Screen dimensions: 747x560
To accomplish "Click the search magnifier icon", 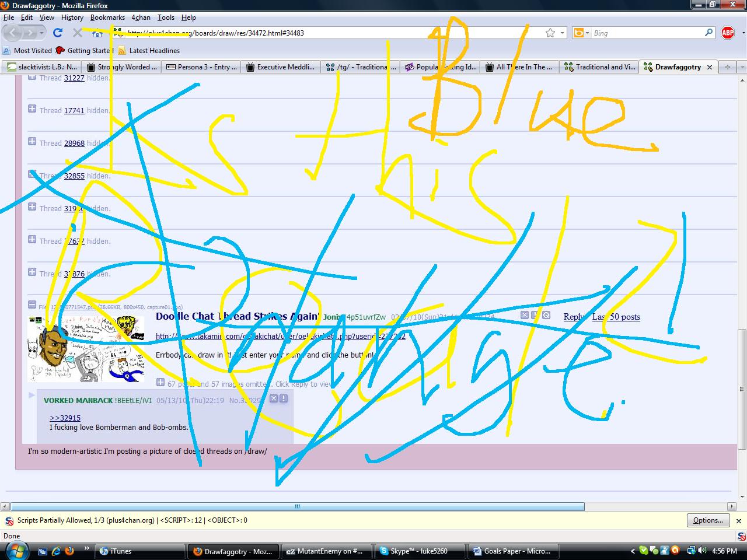I will (x=708, y=33).
